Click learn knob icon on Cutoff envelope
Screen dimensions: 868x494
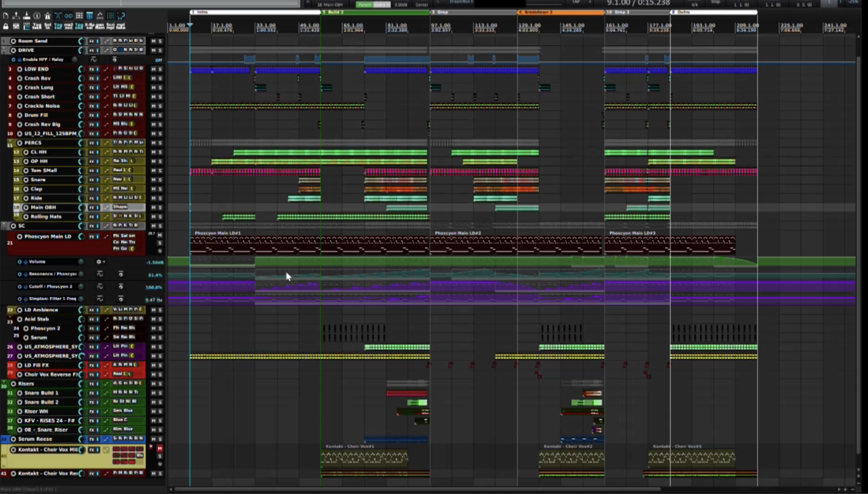121,287
